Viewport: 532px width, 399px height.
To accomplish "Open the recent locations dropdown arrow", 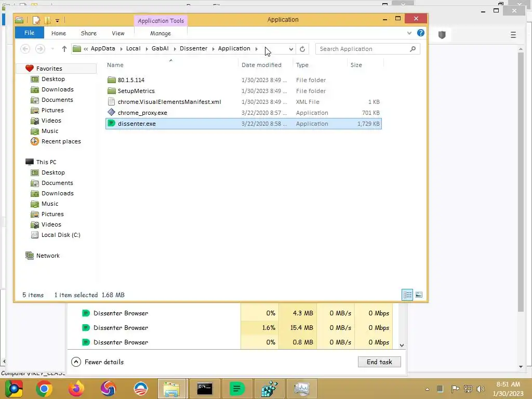I will (52, 49).
